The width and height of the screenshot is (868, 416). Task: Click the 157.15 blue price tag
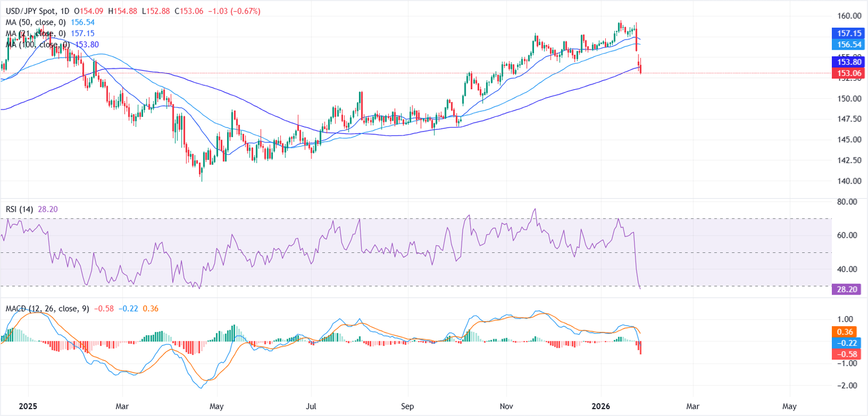(x=849, y=33)
